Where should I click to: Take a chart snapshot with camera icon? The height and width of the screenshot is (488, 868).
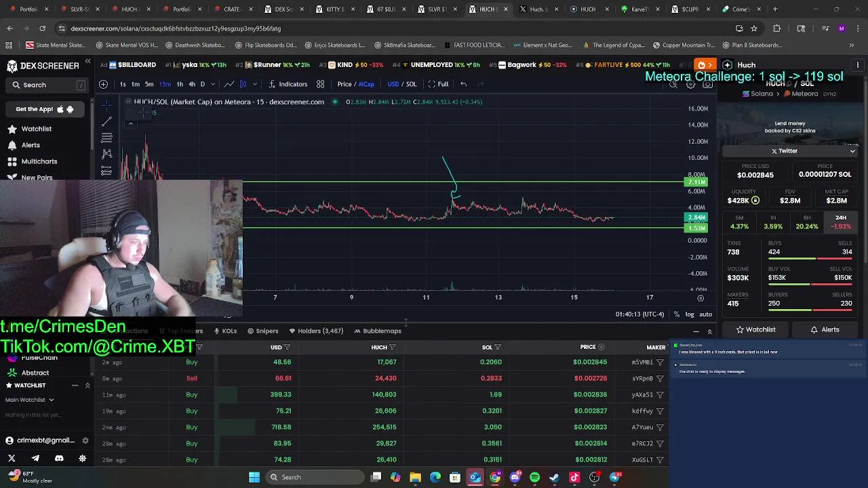pos(707,84)
